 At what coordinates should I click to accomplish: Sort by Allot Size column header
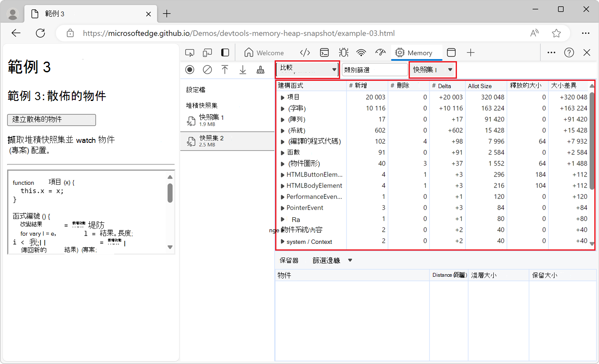pyautogui.click(x=486, y=86)
